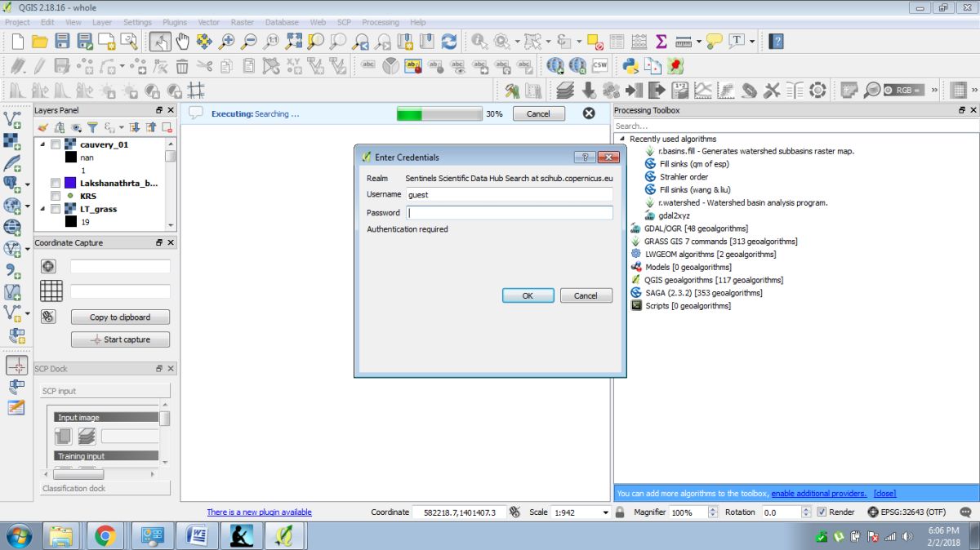This screenshot has width=980, height=550.
Task: Create a new project with the blank page icon
Action: [x=17, y=41]
